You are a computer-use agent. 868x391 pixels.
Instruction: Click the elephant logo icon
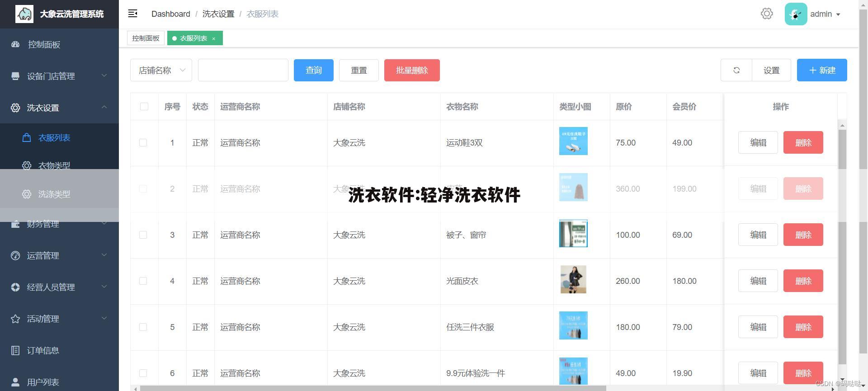[24, 14]
